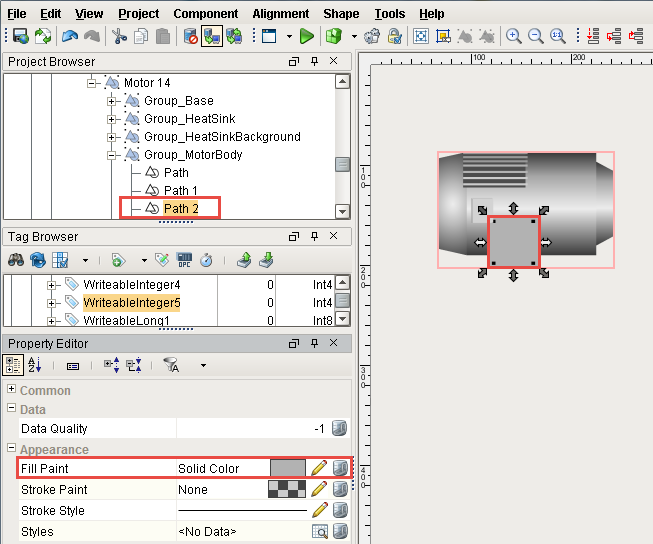
Task: Toggle the categorized view button in Property Editor
Action: coord(15,366)
